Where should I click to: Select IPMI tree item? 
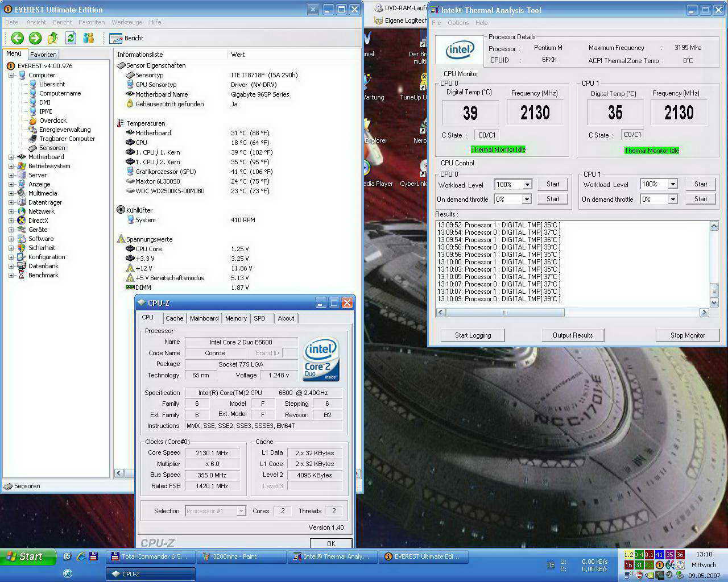[x=45, y=111]
